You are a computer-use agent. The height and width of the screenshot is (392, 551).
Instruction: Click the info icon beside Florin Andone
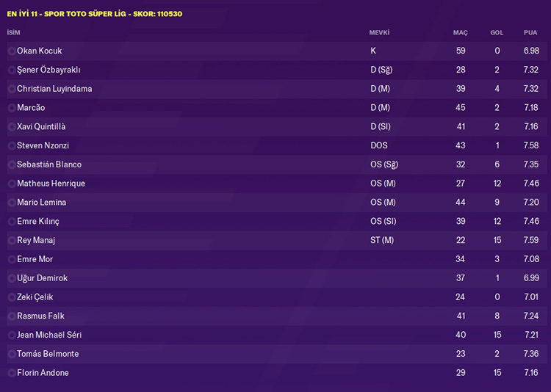coord(12,374)
